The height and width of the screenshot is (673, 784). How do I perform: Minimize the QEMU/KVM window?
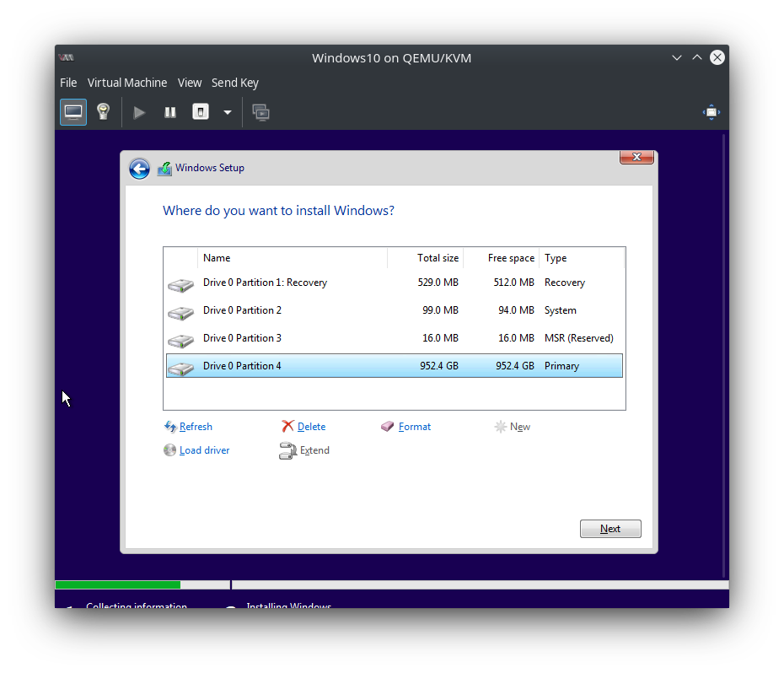click(x=676, y=57)
